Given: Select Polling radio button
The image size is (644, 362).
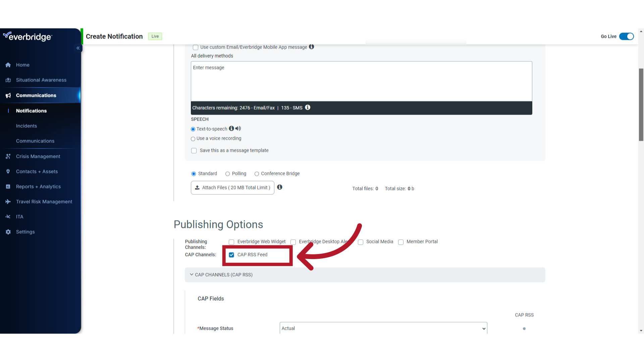Looking at the screenshot, I should point(227,174).
